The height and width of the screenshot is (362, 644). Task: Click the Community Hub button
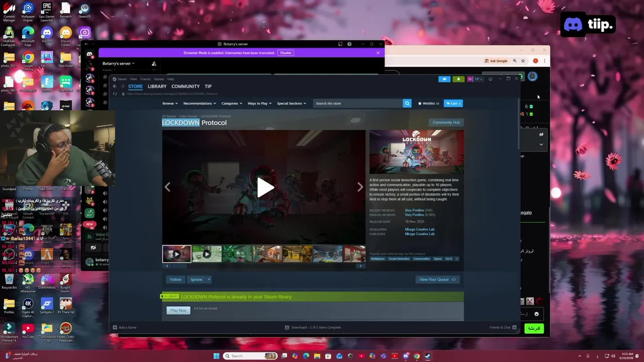point(446,122)
